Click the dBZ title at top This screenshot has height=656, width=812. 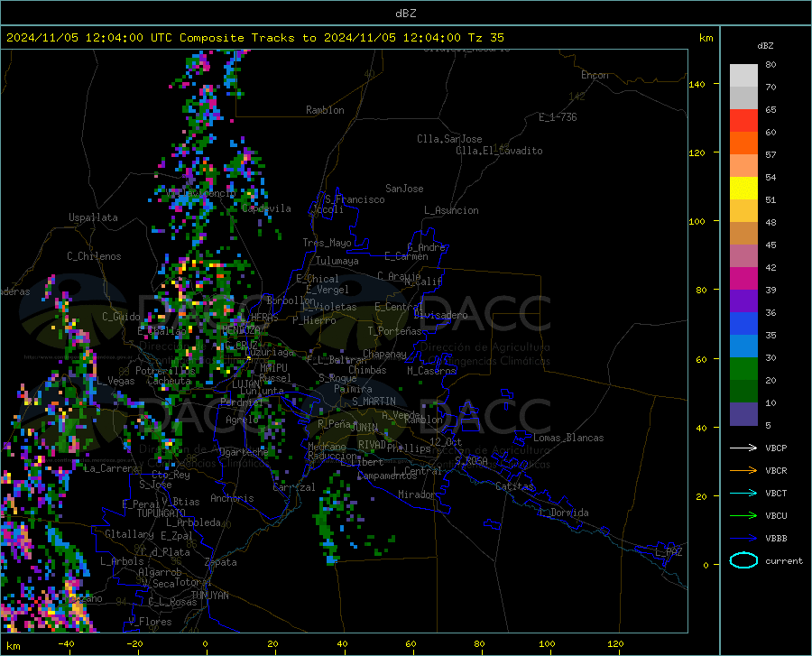click(x=405, y=14)
